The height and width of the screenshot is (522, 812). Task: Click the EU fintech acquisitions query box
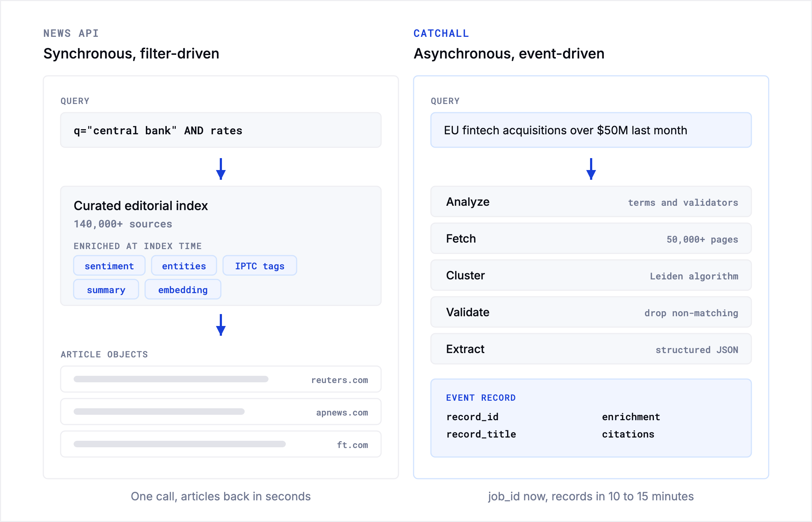click(591, 130)
